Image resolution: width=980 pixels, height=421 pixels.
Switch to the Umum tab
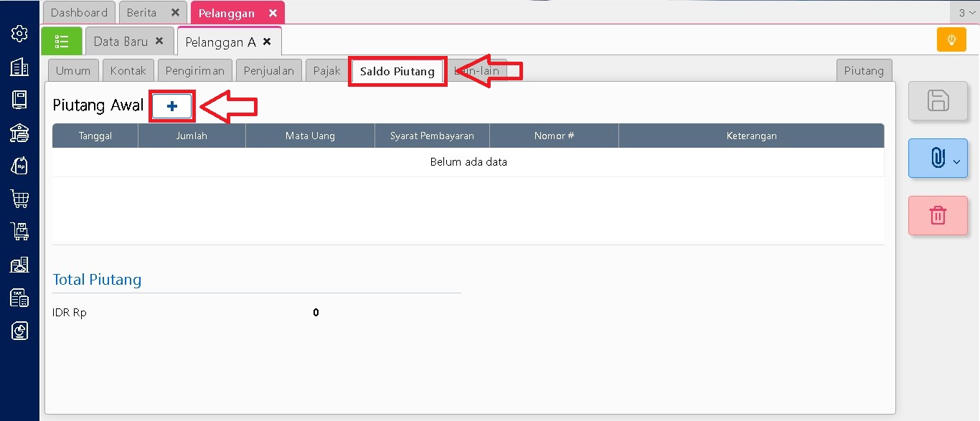(x=73, y=71)
